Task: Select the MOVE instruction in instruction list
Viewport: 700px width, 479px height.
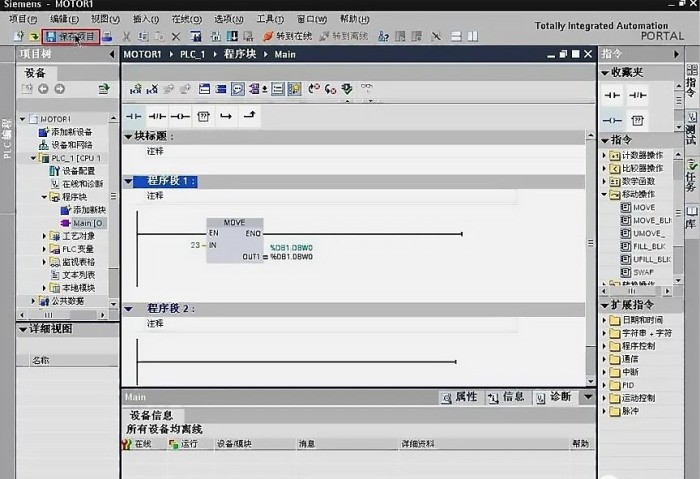Action: [x=638, y=208]
